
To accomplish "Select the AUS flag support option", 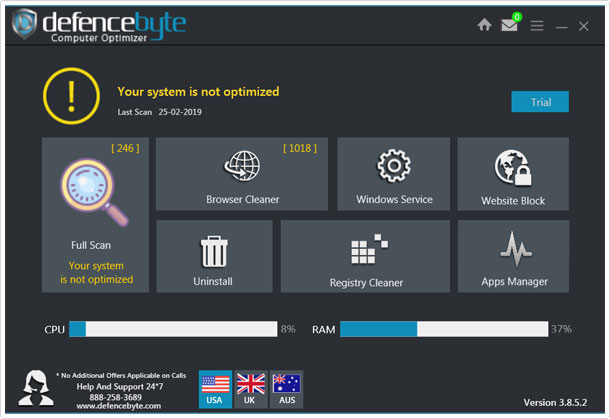I will [x=286, y=389].
